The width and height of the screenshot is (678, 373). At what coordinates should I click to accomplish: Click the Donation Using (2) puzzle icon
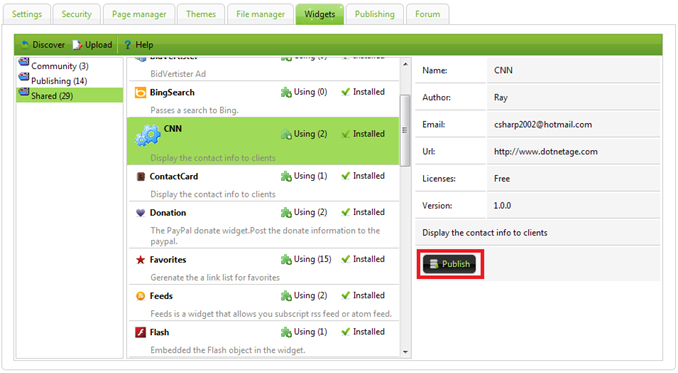(x=286, y=212)
